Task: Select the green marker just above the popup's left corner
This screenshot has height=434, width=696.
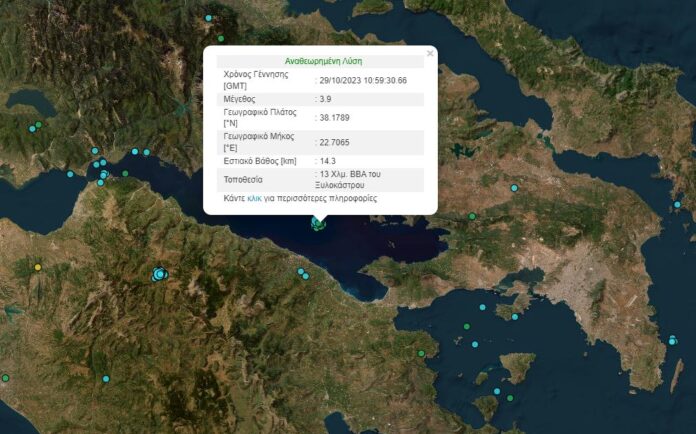Action: (221, 39)
